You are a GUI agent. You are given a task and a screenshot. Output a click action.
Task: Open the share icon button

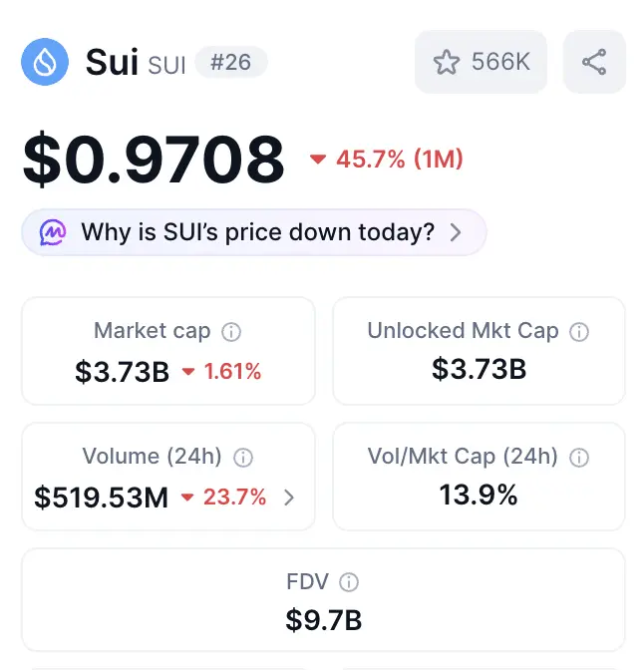point(594,62)
